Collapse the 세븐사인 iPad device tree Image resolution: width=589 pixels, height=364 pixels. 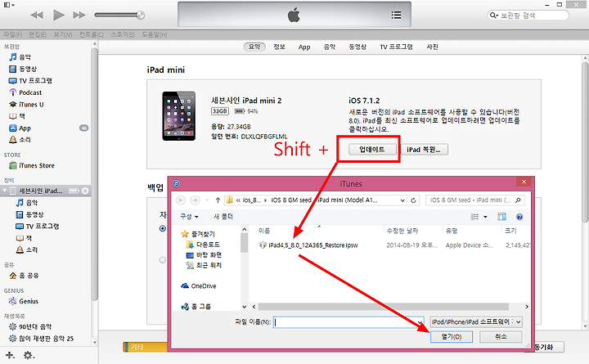(5, 191)
